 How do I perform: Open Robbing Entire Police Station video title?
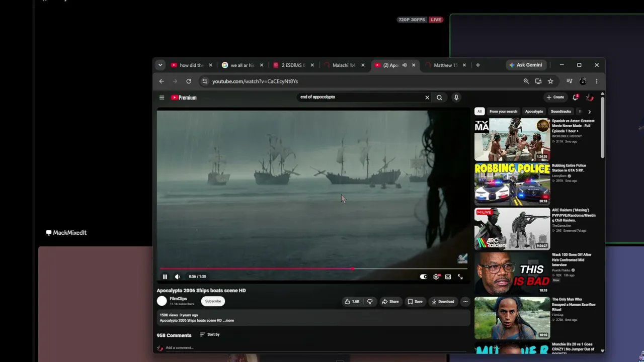point(569,168)
